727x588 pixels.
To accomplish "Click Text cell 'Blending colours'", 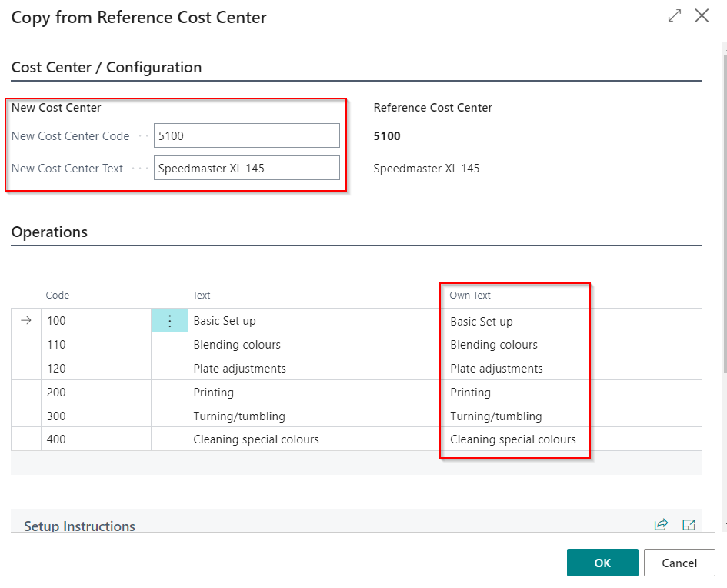I will [316, 345].
